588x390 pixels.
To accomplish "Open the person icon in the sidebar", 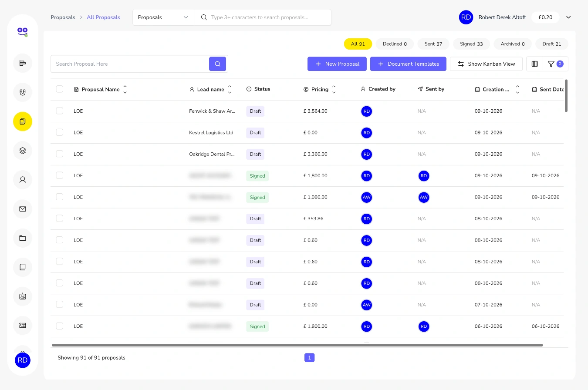I will [23, 180].
